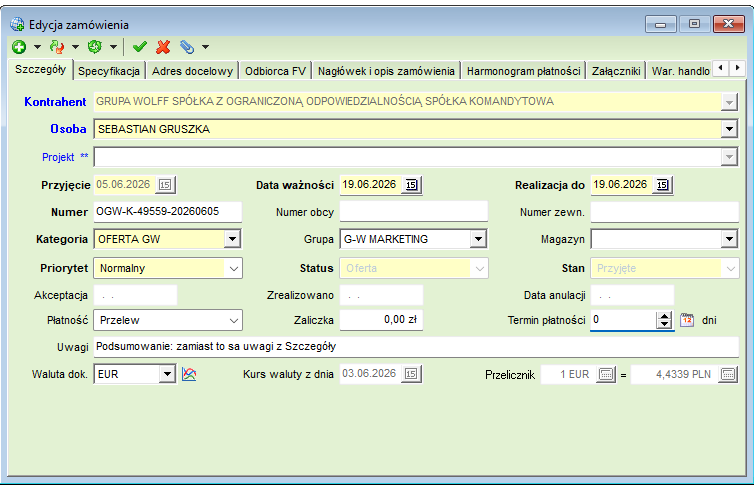Open calendar icon next to Data ważności

411,185
